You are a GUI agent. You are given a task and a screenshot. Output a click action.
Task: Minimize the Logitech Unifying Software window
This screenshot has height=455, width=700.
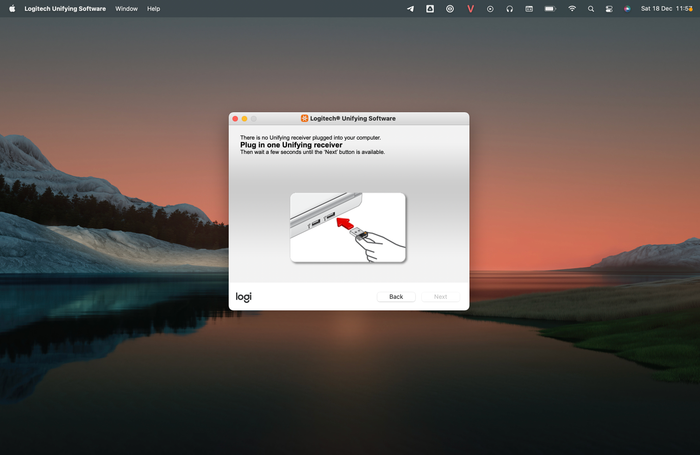pos(244,119)
